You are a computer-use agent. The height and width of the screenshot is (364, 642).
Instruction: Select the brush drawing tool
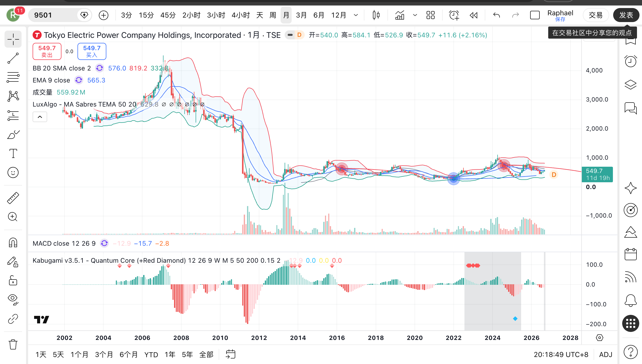click(13, 134)
